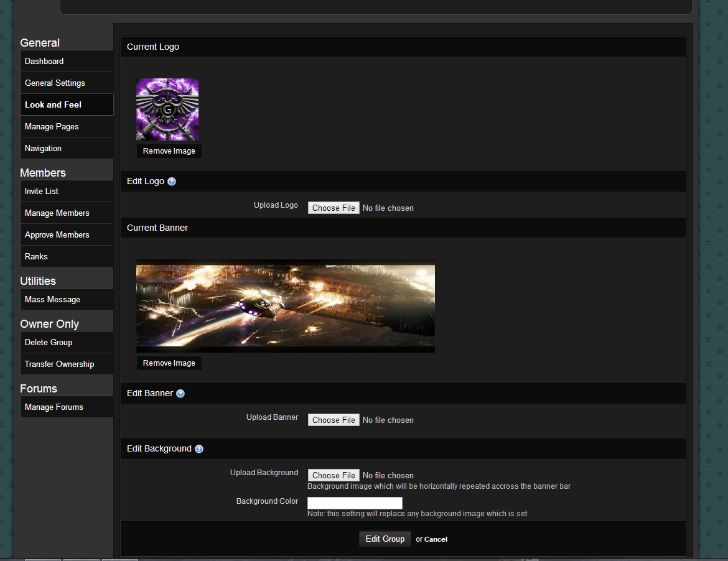
Task: Click the Utilities heading
Action: (x=37, y=281)
